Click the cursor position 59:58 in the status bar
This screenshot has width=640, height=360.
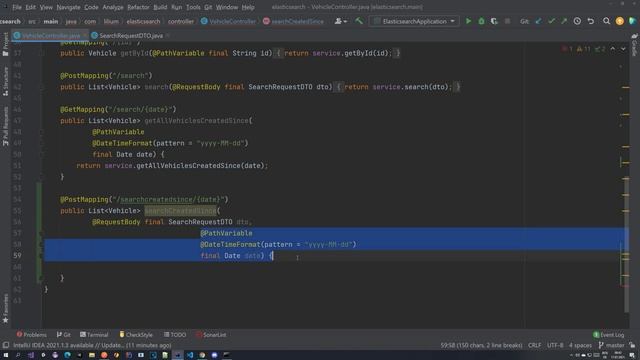pyautogui.click(x=481, y=345)
